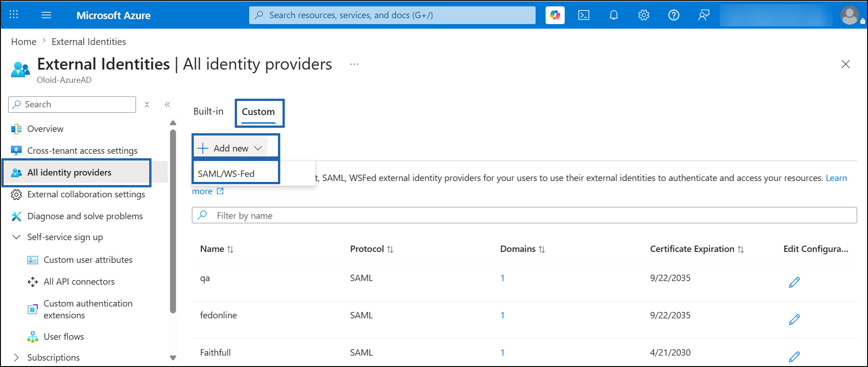Expand the Subscriptions section

coord(16,357)
